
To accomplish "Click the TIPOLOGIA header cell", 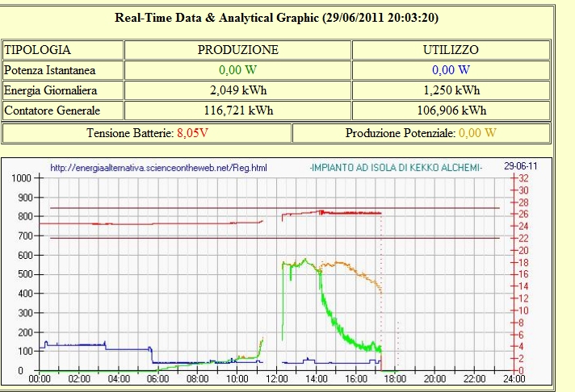I will click(x=63, y=50).
